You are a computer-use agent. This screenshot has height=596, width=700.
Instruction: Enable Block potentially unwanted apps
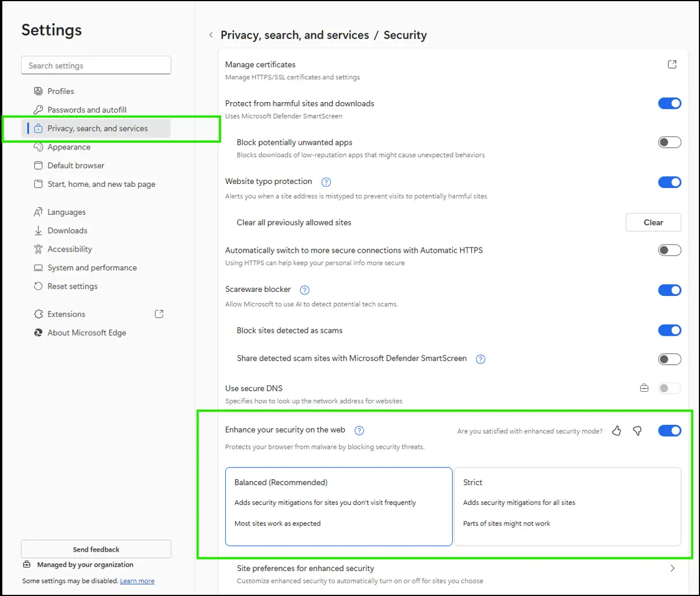pyautogui.click(x=670, y=142)
